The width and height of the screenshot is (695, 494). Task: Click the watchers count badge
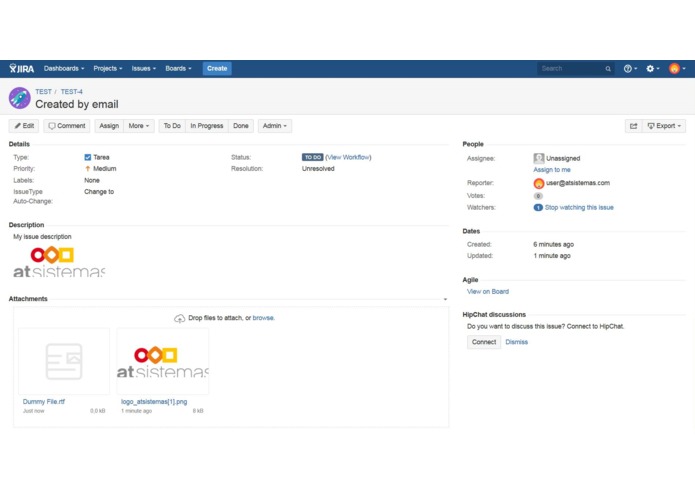pyautogui.click(x=538, y=207)
